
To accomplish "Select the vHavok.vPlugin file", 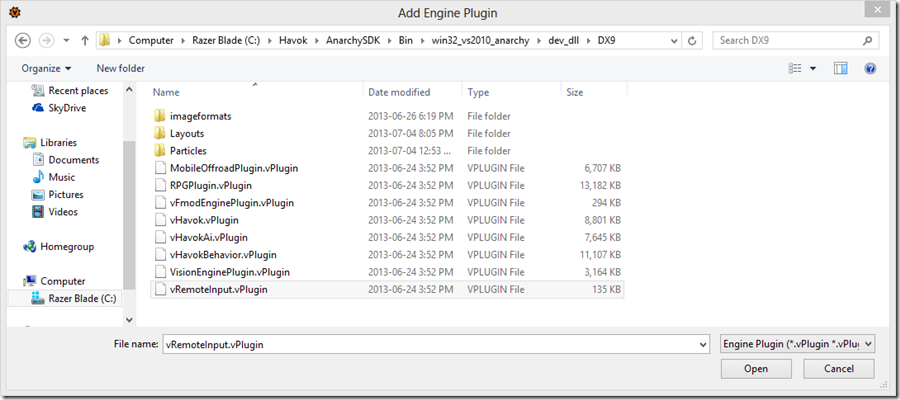I will coord(204,220).
